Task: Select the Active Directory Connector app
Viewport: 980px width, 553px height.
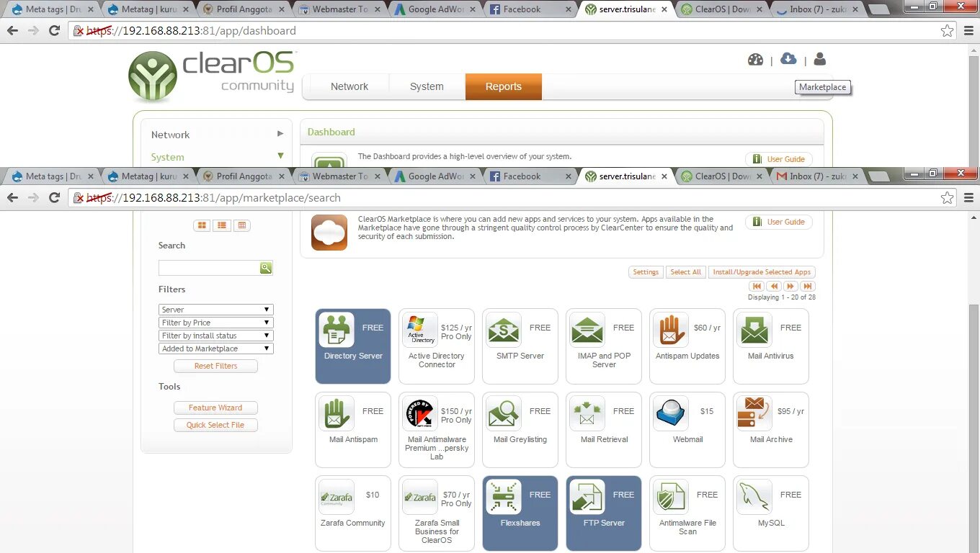Action: pyautogui.click(x=437, y=346)
